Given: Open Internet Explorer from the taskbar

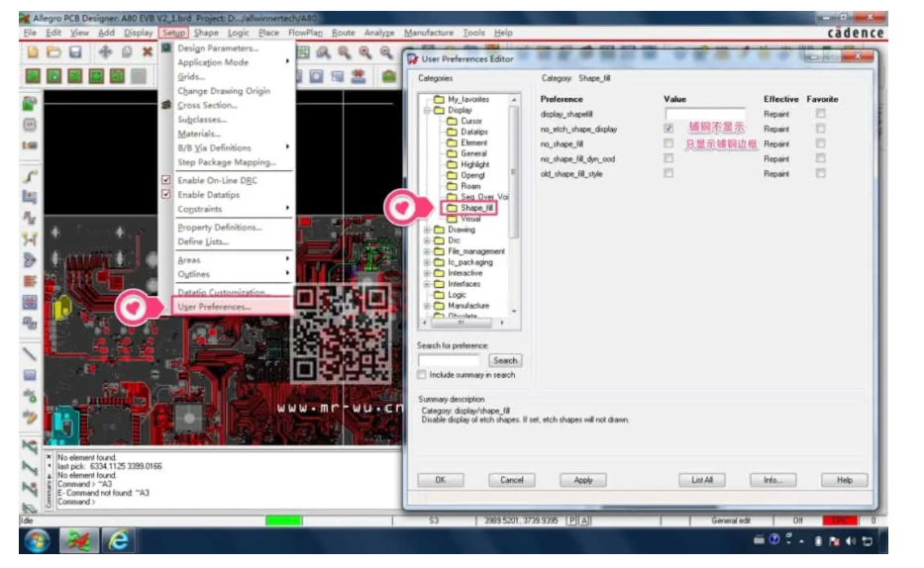Looking at the screenshot, I should click(119, 540).
